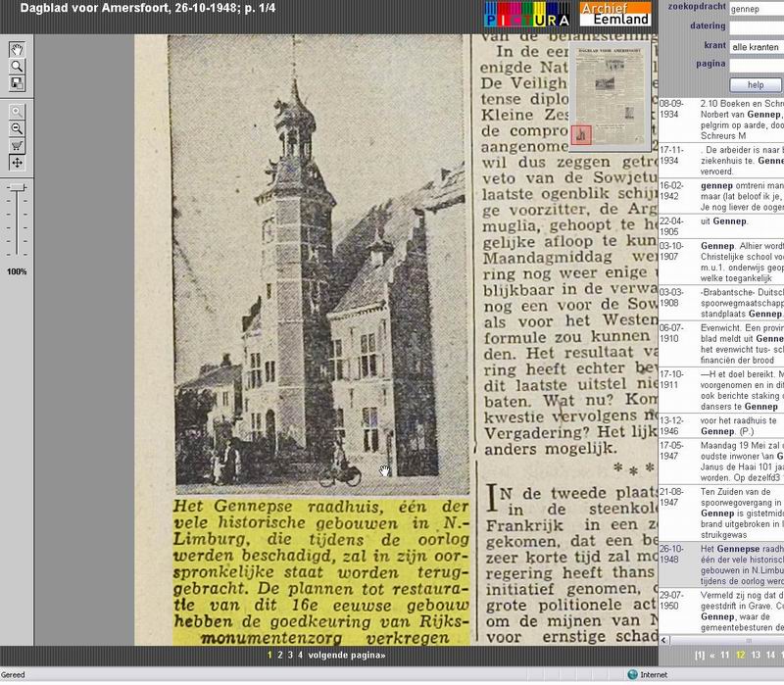Image resolution: width=784 pixels, height=685 pixels.
Task: Click the results list left scroll arrow
Action: click(664, 640)
